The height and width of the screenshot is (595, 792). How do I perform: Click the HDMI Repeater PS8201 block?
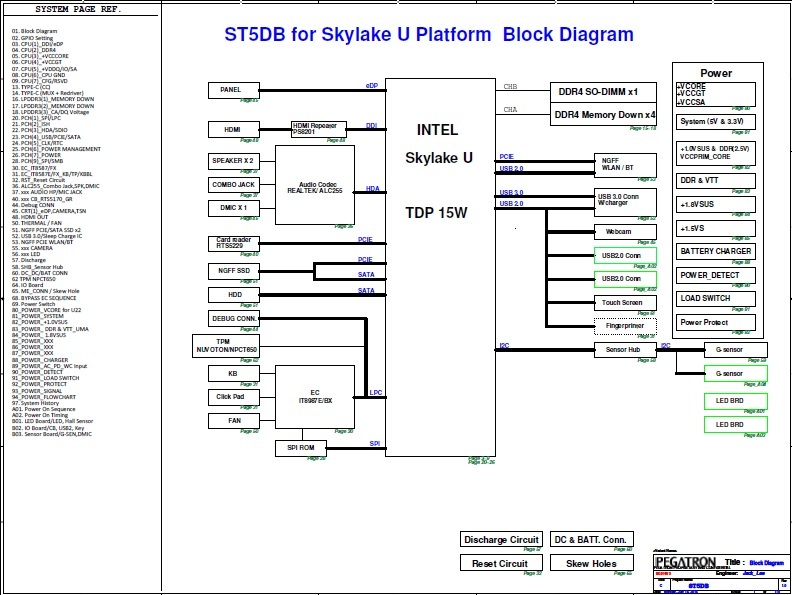[x=319, y=129]
